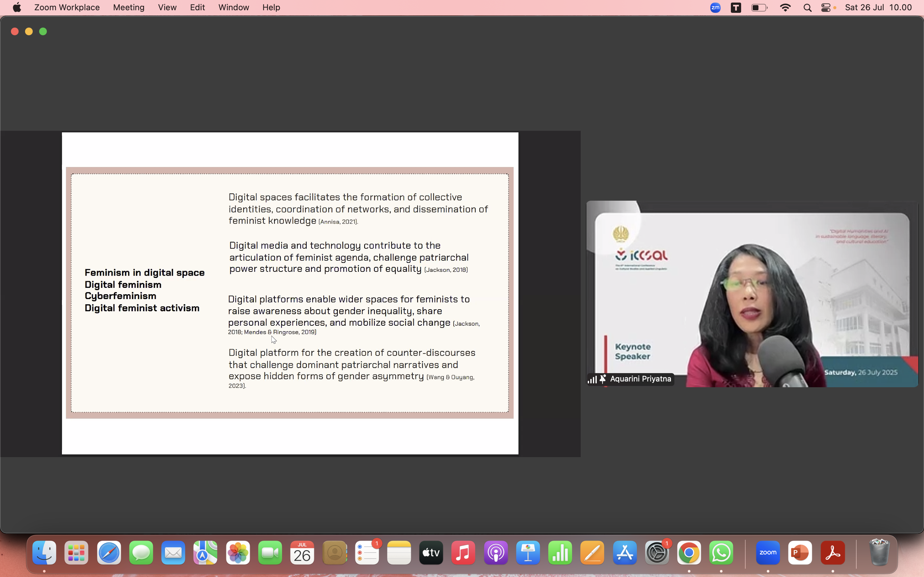This screenshot has width=924, height=577.
Task: Open the Apple menu
Action: pyautogui.click(x=17, y=8)
